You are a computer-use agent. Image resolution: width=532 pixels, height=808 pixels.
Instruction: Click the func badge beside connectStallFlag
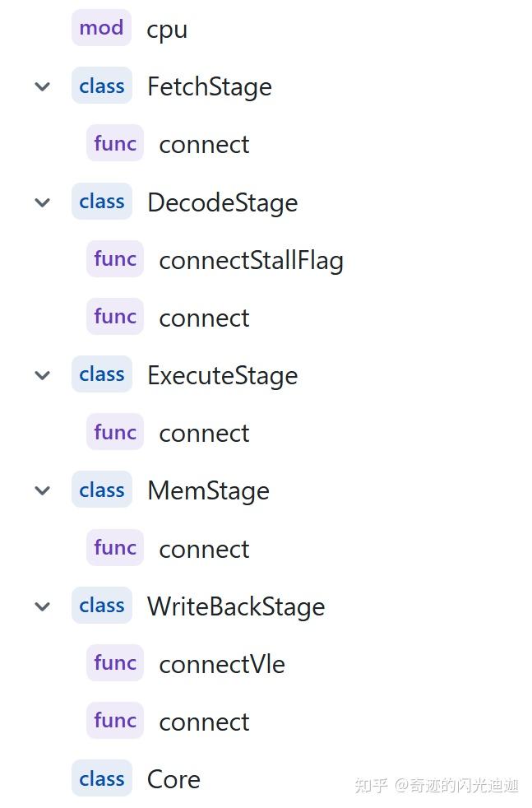115,259
